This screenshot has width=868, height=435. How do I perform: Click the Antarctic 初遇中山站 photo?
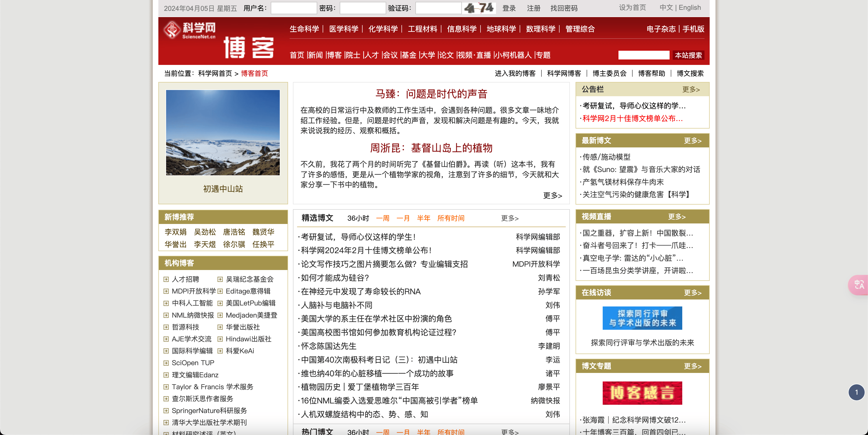click(223, 132)
